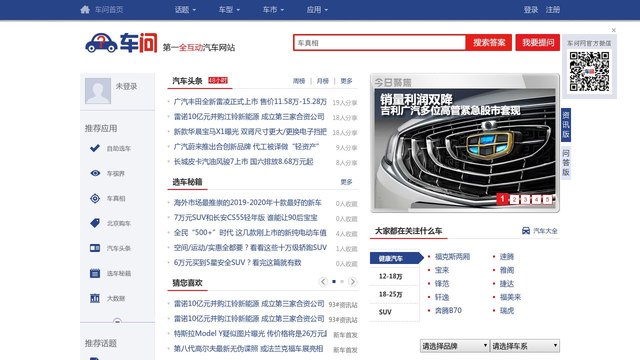Open 车视界 eye icon in sidebar

point(95,173)
